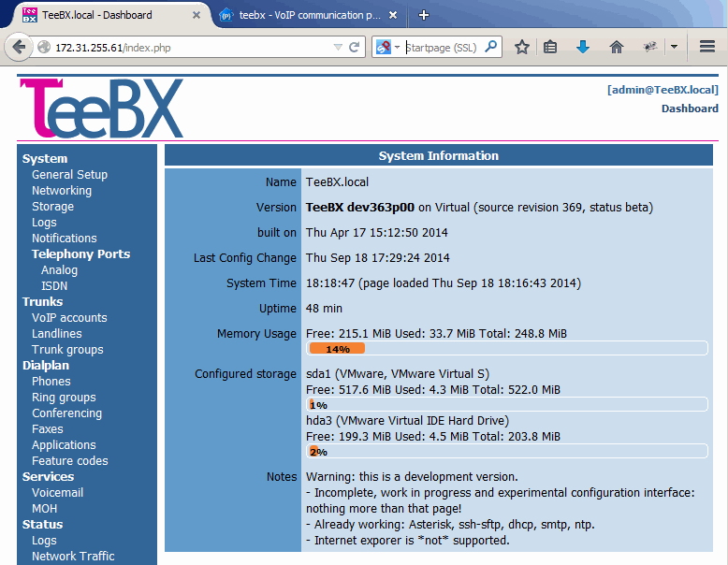728x565 pixels.
Task: Open Logs under System
Action: pos(44,223)
